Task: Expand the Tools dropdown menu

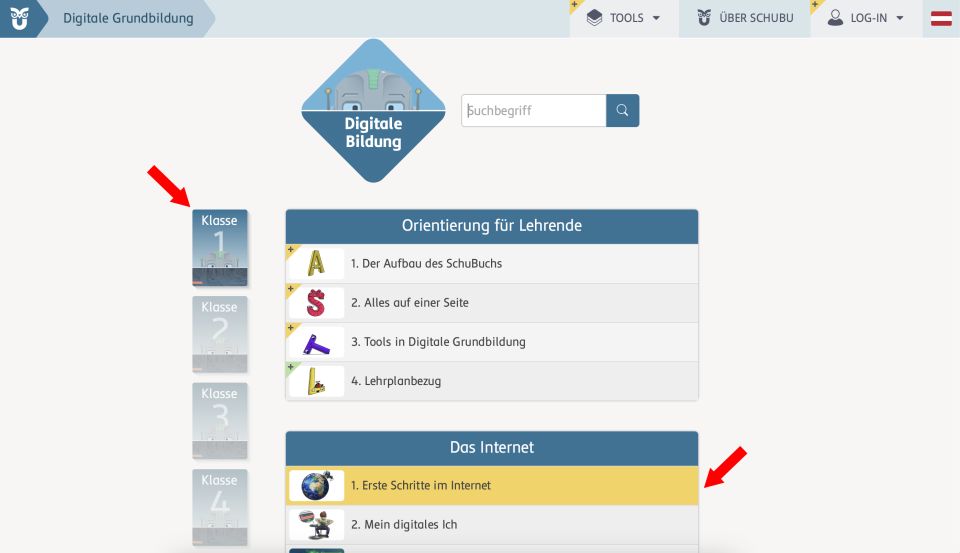Action: (x=625, y=18)
